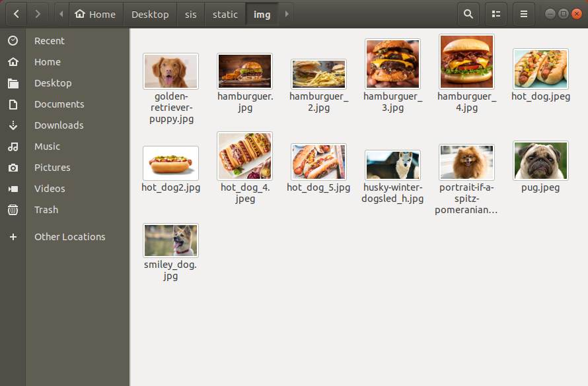This screenshot has width=588, height=386.
Task: Open the Videos folder in sidebar
Action: point(49,189)
